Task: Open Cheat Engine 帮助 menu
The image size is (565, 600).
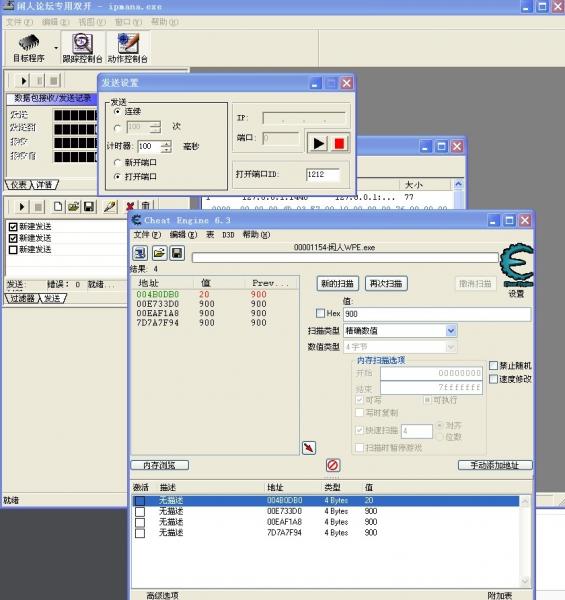Action: pyautogui.click(x=256, y=235)
